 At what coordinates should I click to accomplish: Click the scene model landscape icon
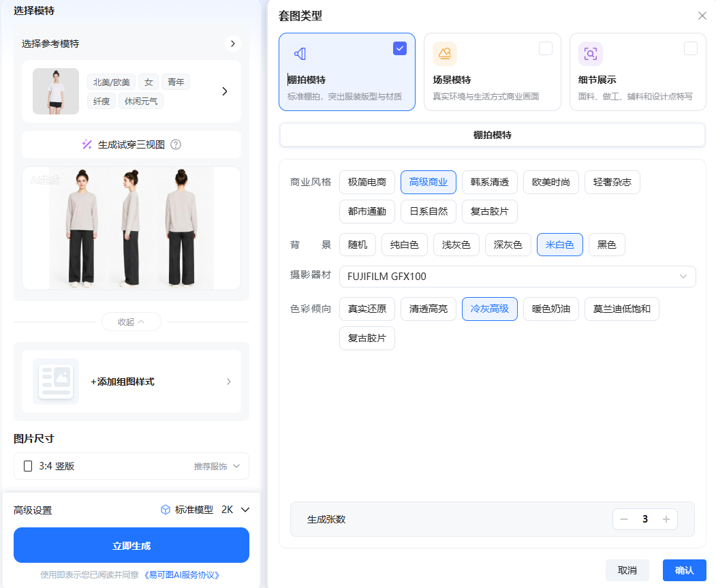tap(445, 54)
